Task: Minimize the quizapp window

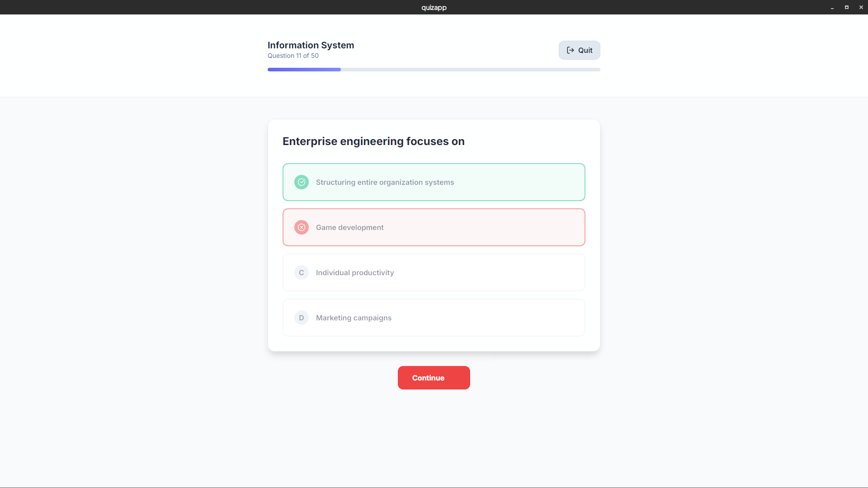Action: (832, 7)
